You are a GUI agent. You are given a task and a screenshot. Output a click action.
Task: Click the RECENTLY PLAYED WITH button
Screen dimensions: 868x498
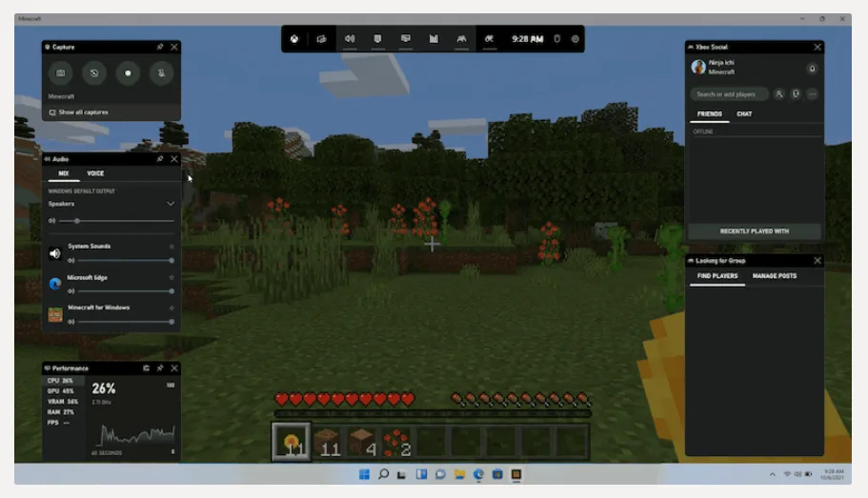click(754, 231)
